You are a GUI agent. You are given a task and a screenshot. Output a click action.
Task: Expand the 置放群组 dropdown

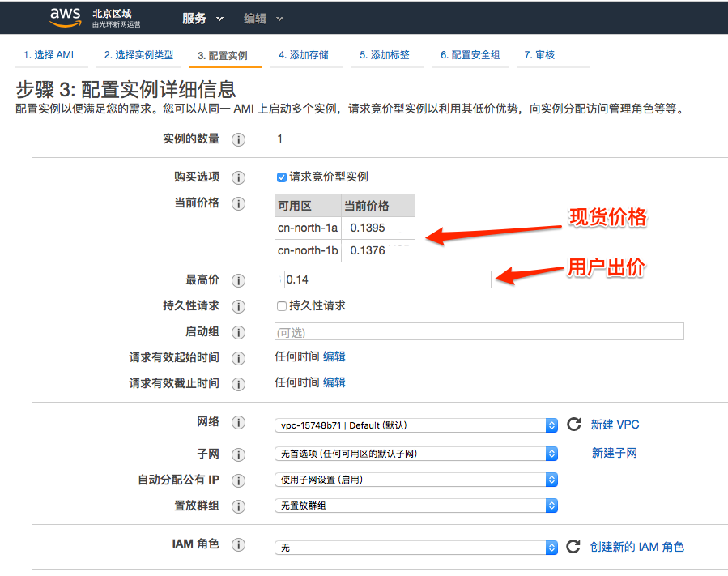416,506
